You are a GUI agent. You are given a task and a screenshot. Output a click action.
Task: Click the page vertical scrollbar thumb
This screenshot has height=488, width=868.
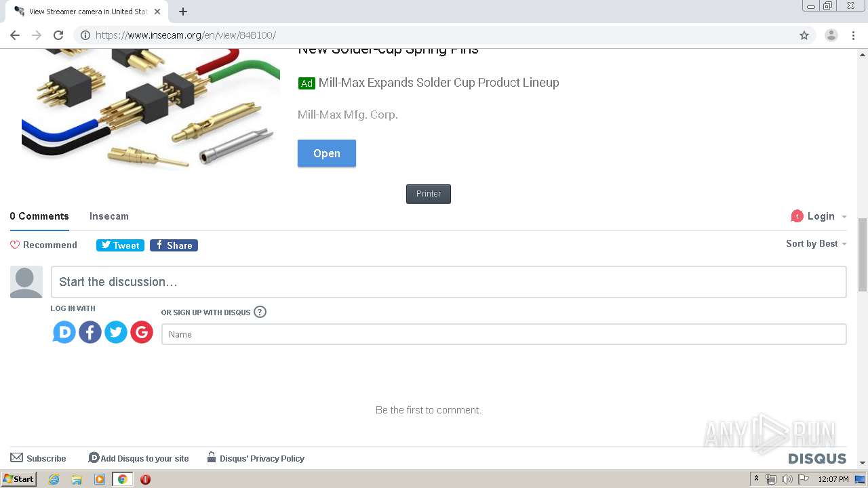coord(863,254)
